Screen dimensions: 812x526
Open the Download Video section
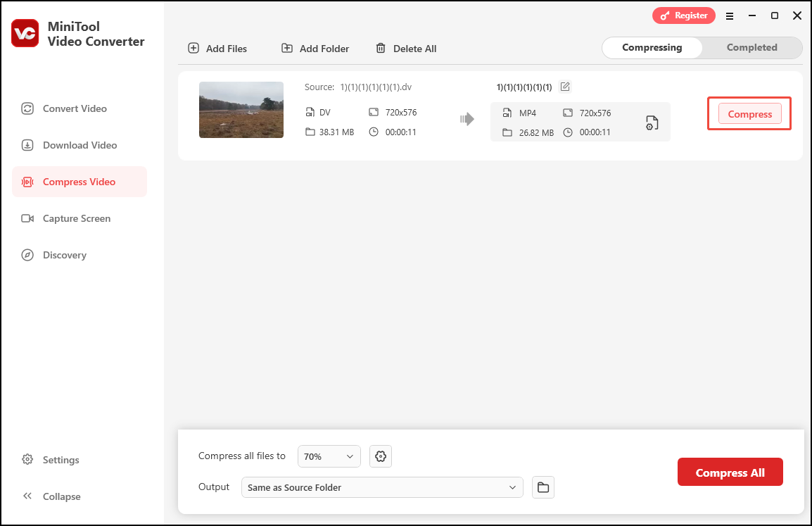coord(80,145)
